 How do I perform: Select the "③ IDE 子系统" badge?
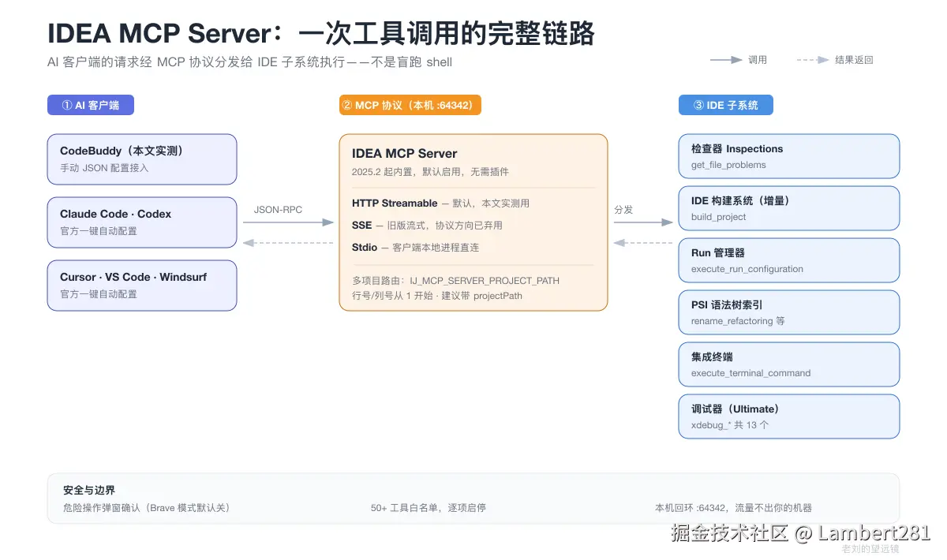[726, 105]
